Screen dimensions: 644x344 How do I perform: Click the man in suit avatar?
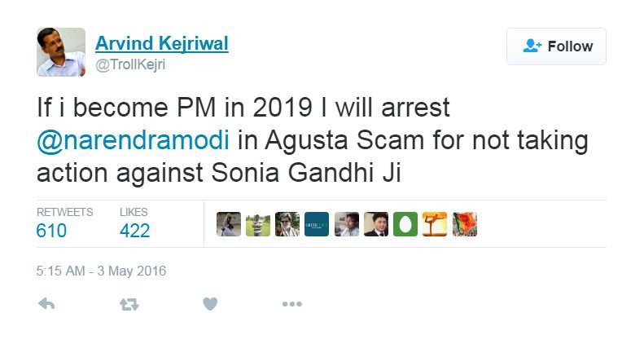tap(376, 224)
